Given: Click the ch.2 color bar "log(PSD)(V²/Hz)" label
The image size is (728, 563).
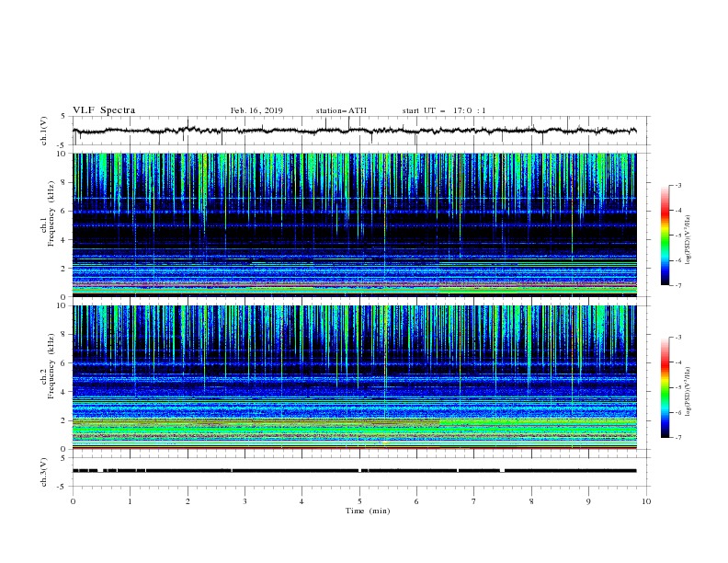Looking at the screenshot, I should click(688, 392).
